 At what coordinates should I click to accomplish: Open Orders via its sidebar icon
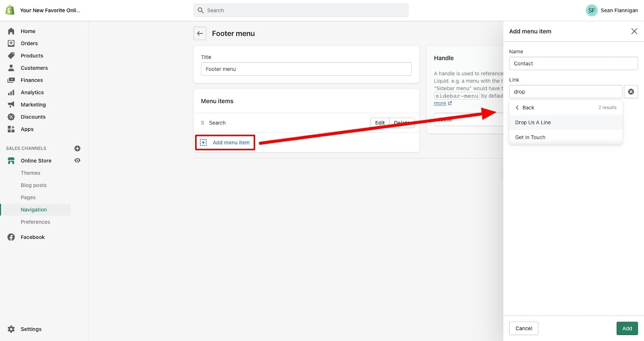12,43
